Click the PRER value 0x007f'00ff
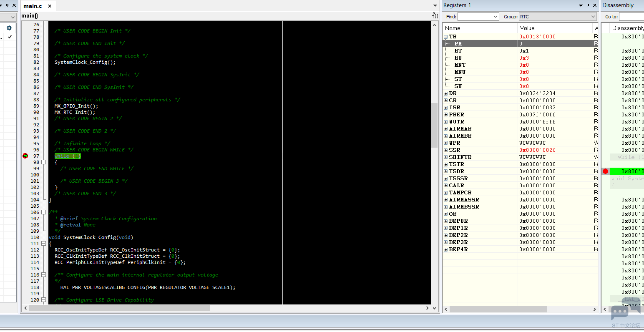Image resolution: width=644 pixels, height=332 pixels. pos(537,115)
